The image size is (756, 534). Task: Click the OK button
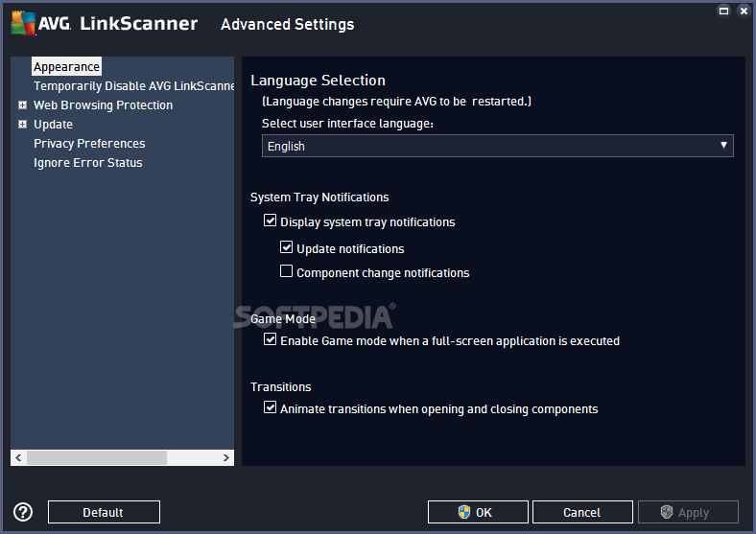(478, 512)
